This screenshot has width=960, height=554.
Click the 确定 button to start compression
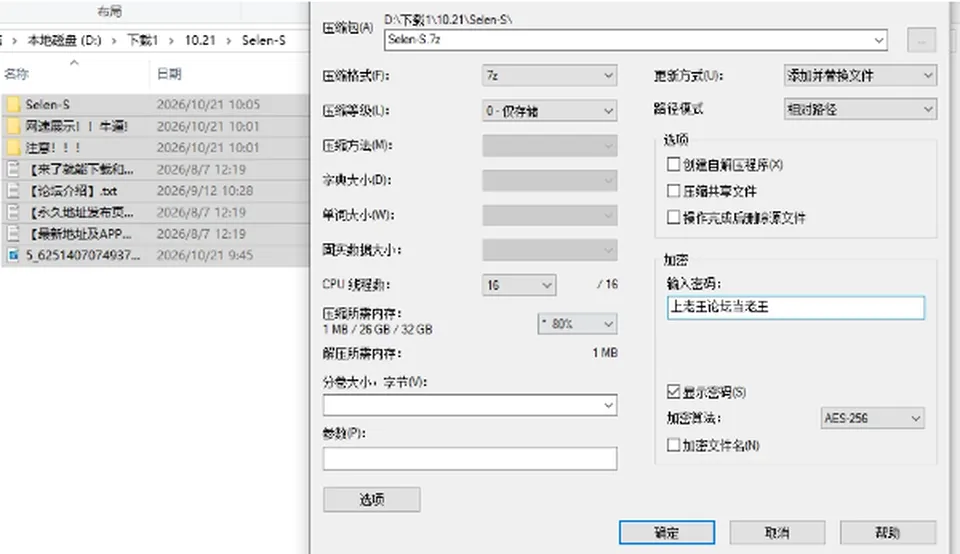click(667, 533)
